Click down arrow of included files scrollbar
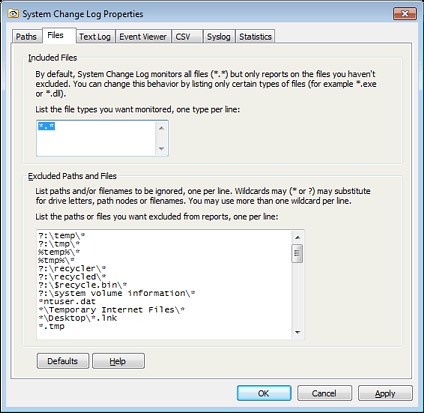The image size is (424, 413). coord(162,149)
